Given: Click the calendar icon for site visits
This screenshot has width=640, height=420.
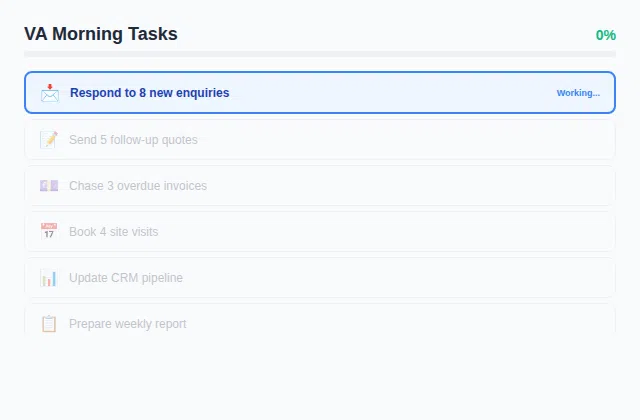Looking at the screenshot, I should pyautogui.click(x=49, y=232).
